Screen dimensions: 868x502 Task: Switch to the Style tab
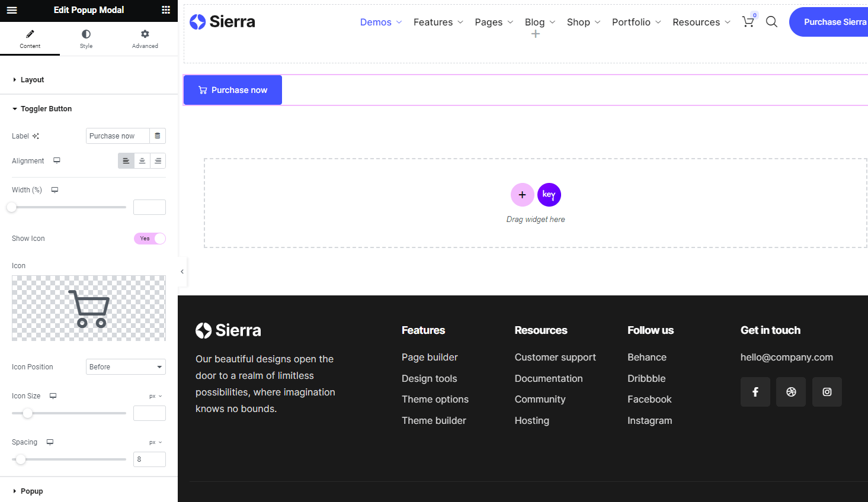point(87,39)
